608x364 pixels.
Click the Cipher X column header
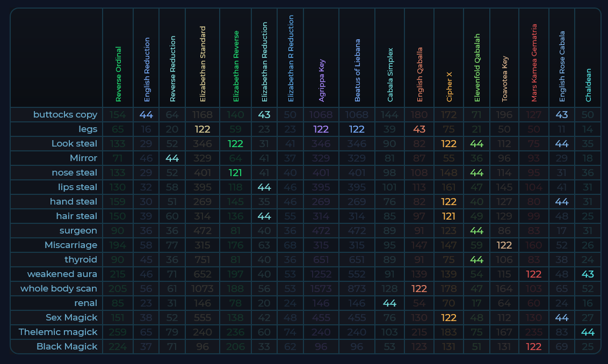click(x=449, y=87)
